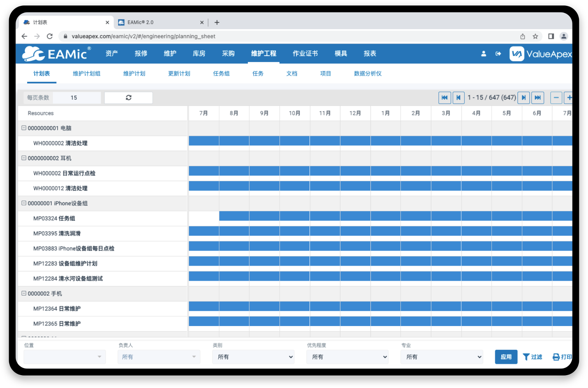
Task: Open the 类别 dropdown
Action: click(253, 357)
